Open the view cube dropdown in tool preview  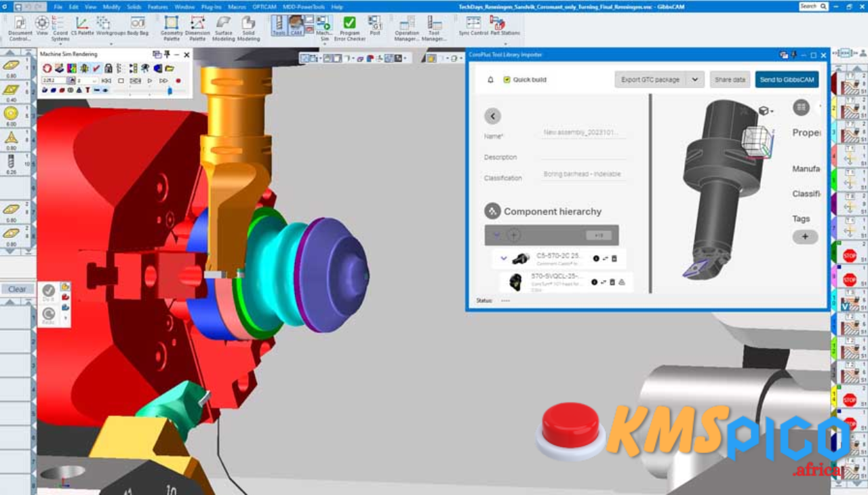click(765, 111)
